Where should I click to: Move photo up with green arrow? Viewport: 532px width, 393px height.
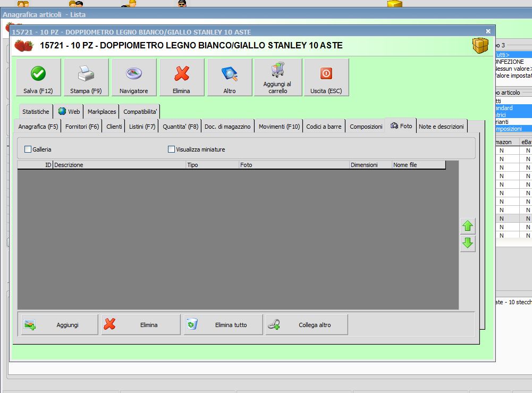(468, 226)
